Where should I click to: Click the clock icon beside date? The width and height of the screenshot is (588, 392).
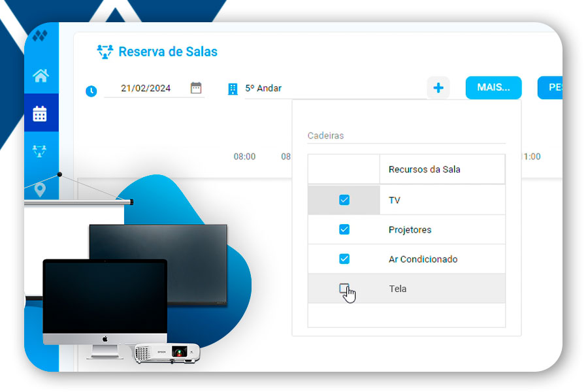coord(91,91)
